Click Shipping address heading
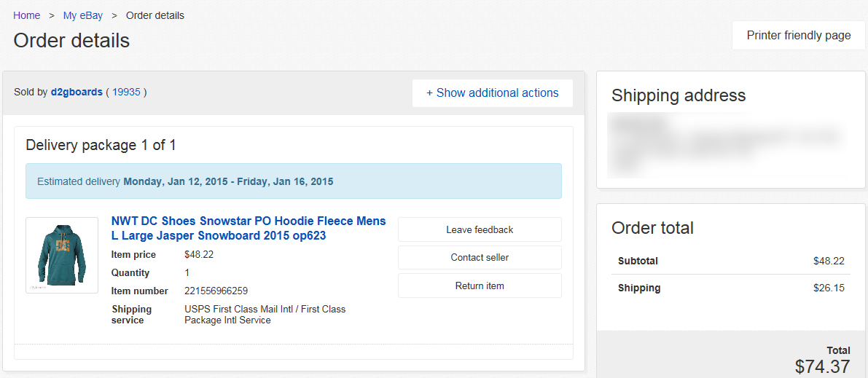The width and height of the screenshot is (868, 378). click(679, 95)
